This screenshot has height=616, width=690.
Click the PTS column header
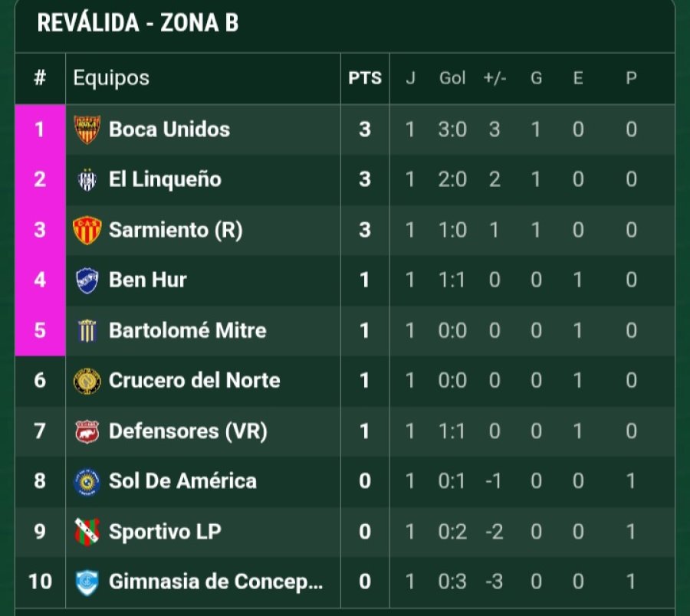click(x=365, y=78)
